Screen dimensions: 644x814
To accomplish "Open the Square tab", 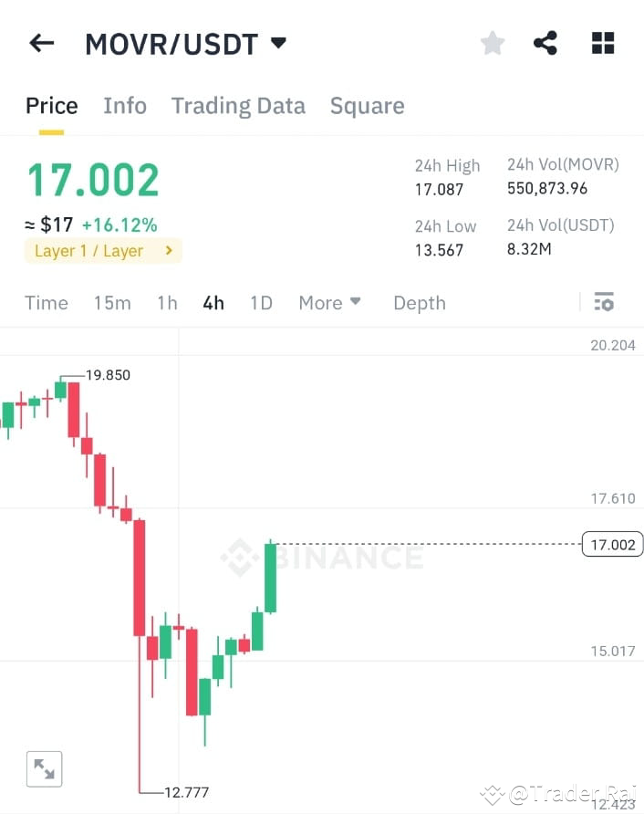I will click(367, 105).
